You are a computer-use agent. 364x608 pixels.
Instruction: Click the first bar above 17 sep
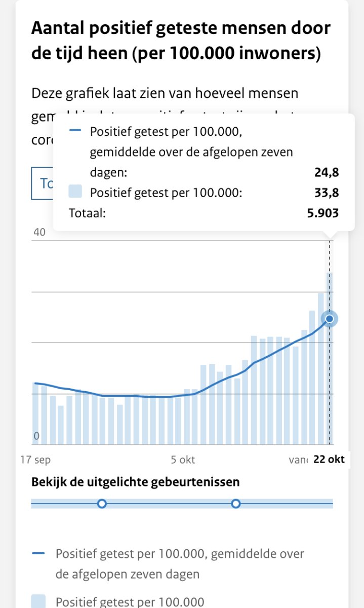coord(35,413)
